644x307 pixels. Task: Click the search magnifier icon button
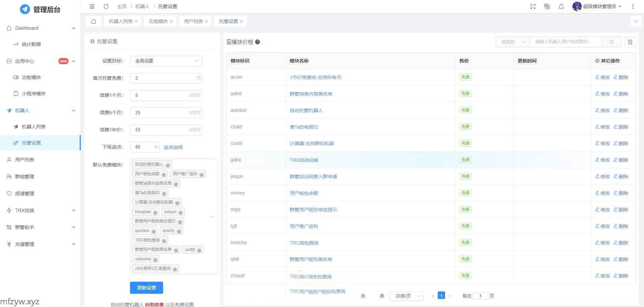(612, 42)
